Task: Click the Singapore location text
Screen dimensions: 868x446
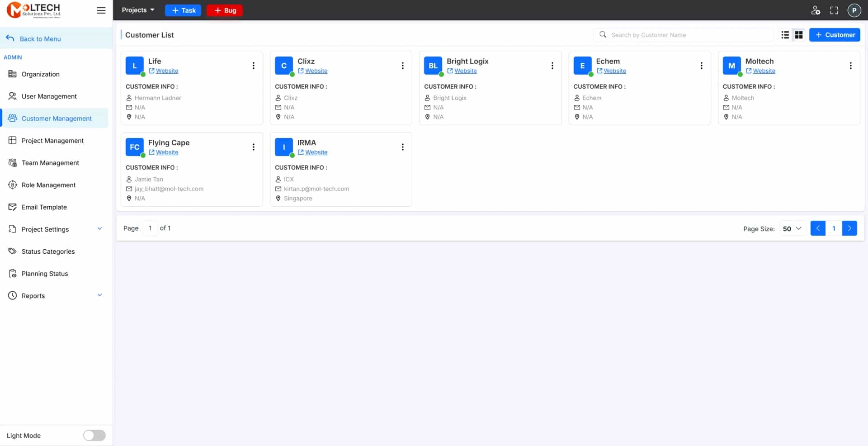Action: (298, 199)
